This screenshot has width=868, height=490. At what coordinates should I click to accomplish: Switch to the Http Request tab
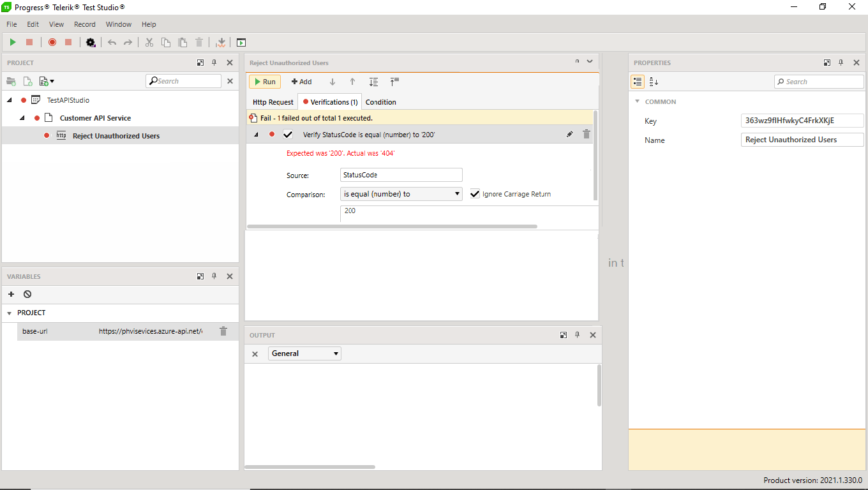pyautogui.click(x=273, y=102)
